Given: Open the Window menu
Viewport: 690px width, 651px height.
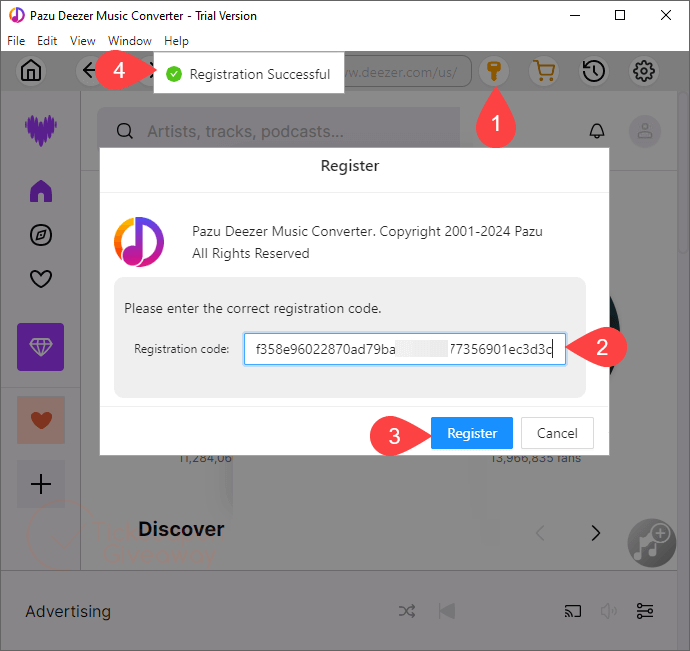Looking at the screenshot, I should pyautogui.click(x=130, y=41).
